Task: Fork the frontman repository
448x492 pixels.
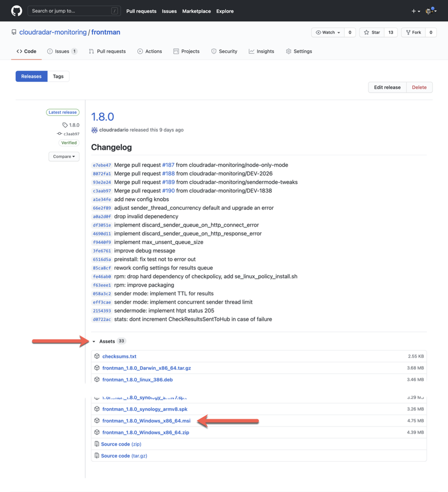Action: 413,32
